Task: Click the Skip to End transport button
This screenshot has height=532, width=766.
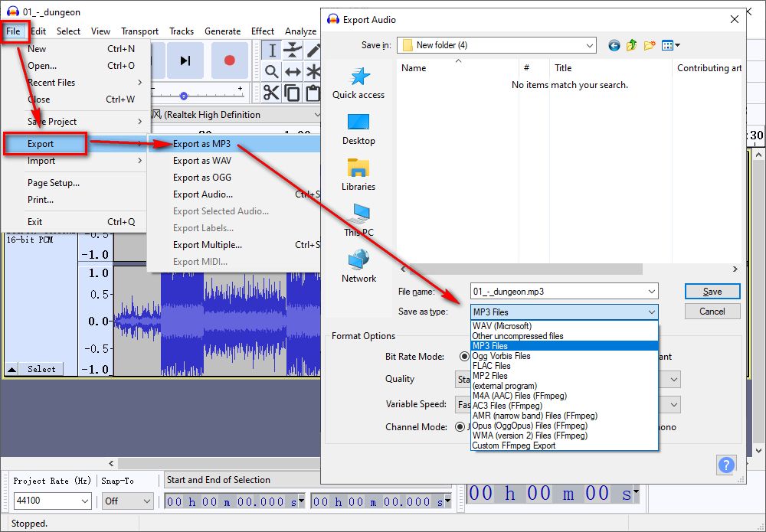Action: (x=185, y=60)
